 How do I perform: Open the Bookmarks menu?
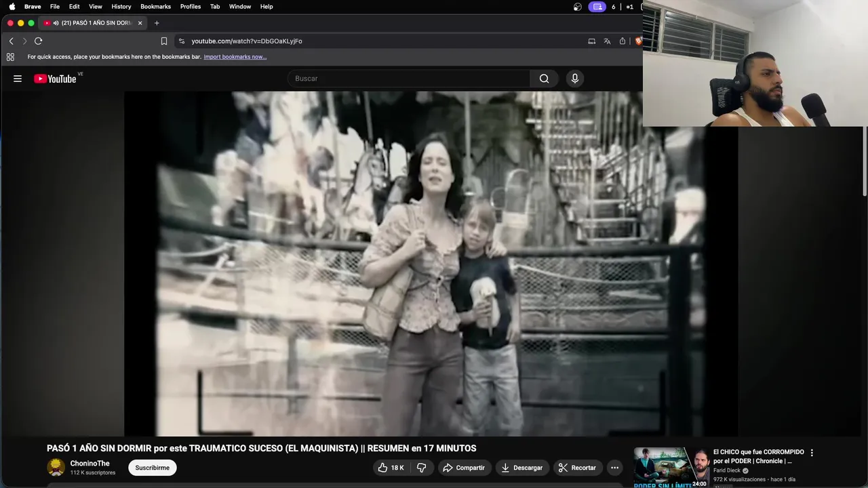[x=155, y=7]
